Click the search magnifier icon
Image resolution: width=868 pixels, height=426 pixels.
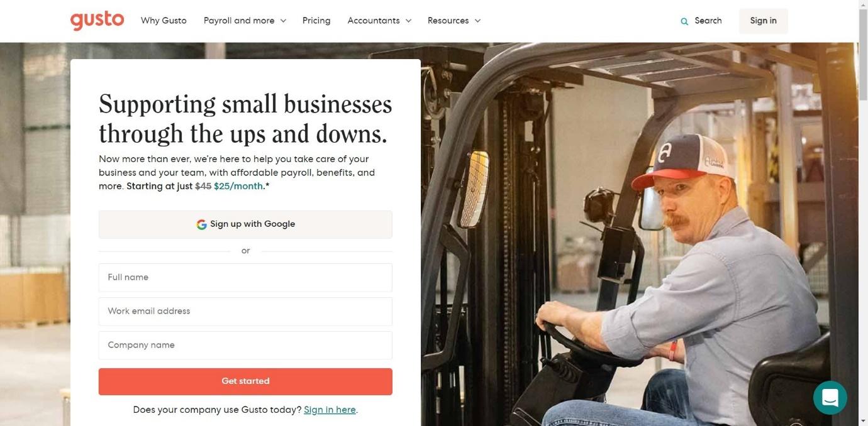(684, 21)
